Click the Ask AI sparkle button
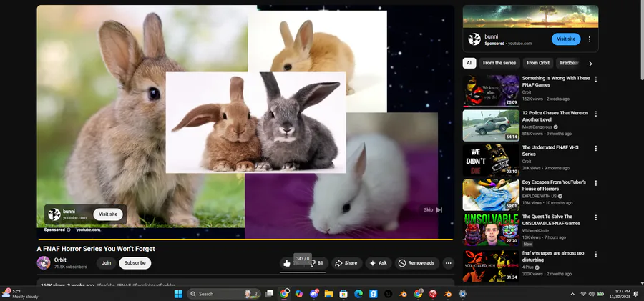This screenshot has width=644, height=301. pos(378,263)
